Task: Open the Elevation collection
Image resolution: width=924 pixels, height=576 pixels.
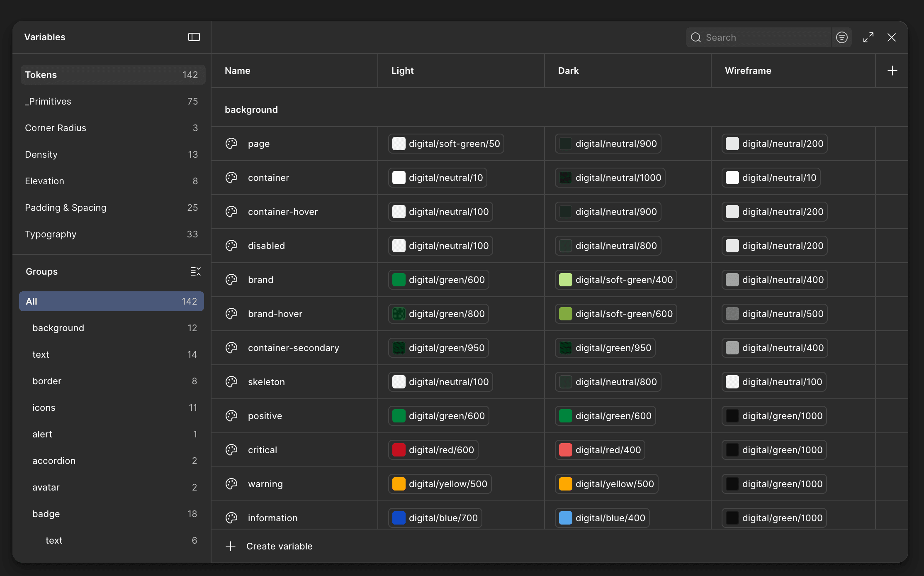Action: click(x=113, y=181)
